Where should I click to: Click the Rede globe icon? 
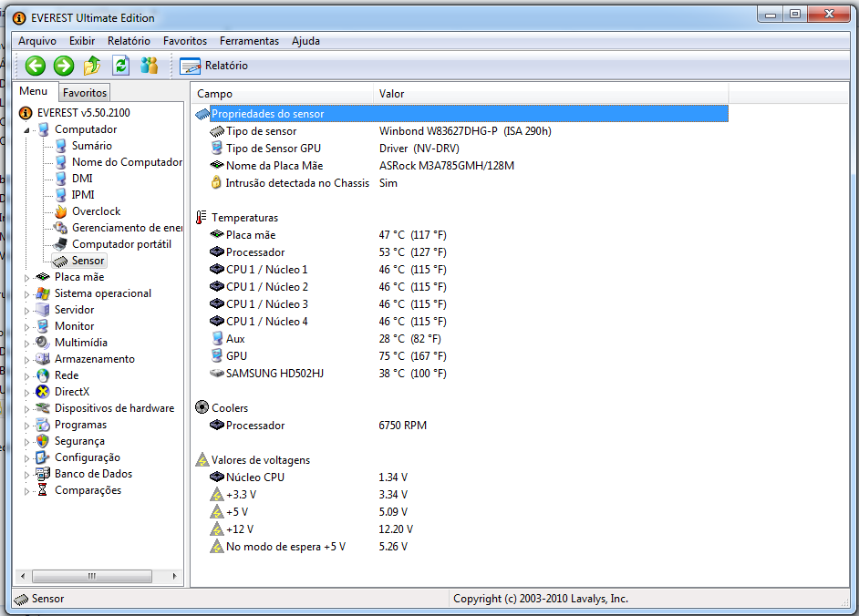[43, 375]
